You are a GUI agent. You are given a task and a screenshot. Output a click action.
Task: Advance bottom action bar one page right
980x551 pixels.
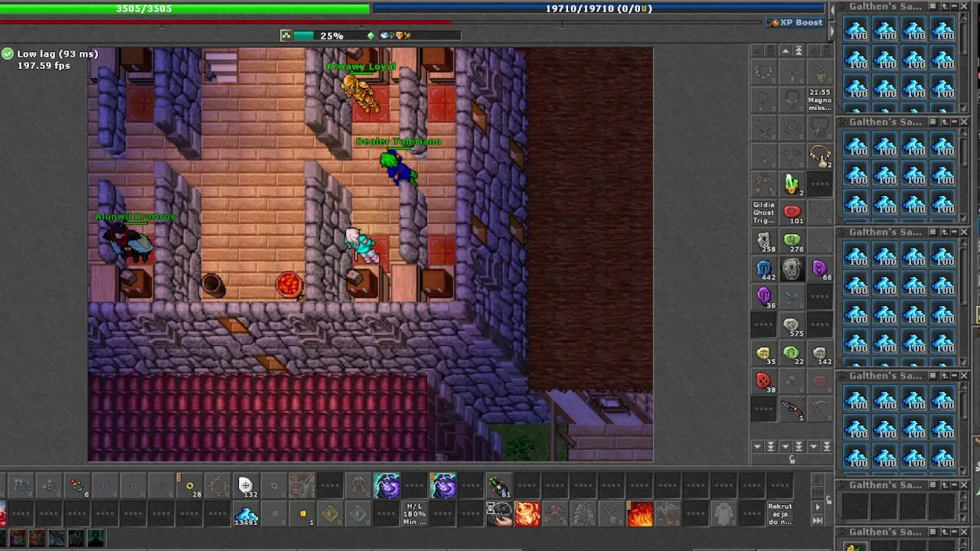click(818, 507)
